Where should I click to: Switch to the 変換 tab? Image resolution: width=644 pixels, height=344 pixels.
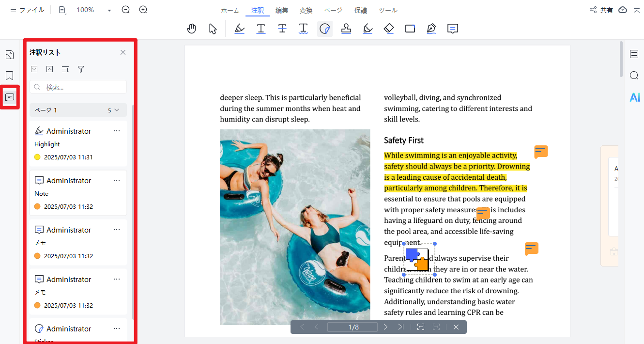(x=306, y=10)
